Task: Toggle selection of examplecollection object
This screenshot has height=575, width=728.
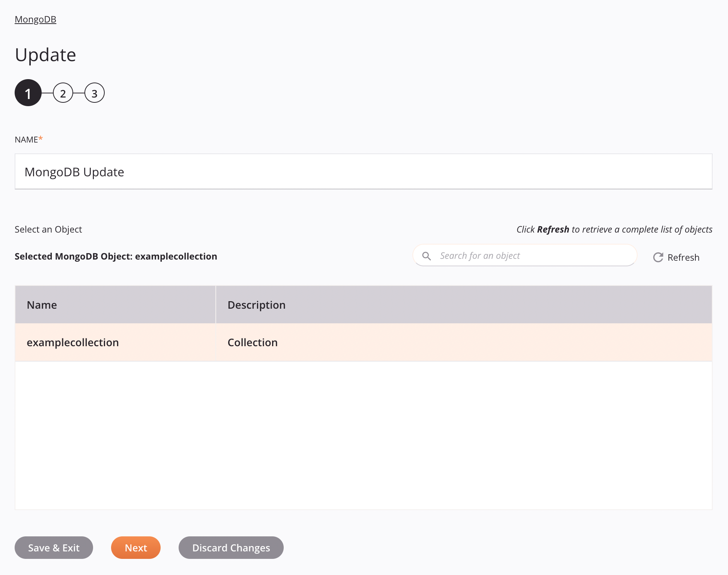Action: (73, 342)
